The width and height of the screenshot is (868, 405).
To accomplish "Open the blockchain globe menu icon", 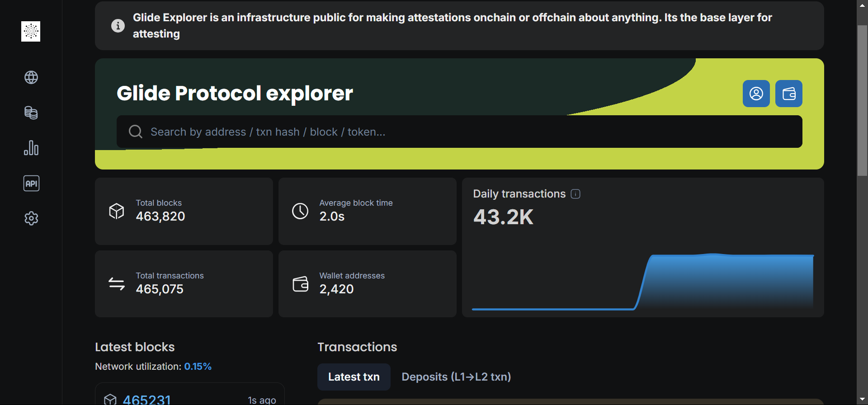I will (x=31, y=77).
